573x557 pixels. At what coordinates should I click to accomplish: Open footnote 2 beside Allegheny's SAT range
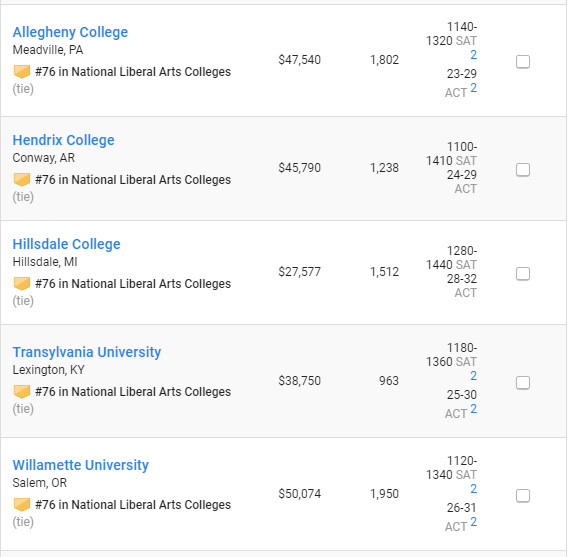(x=474, y=55)
